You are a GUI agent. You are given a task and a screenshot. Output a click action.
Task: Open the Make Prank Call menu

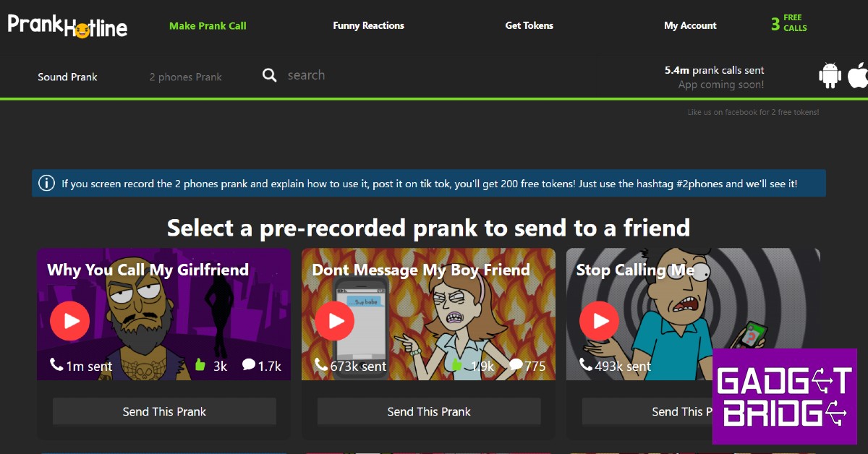[x=208, y=26]
